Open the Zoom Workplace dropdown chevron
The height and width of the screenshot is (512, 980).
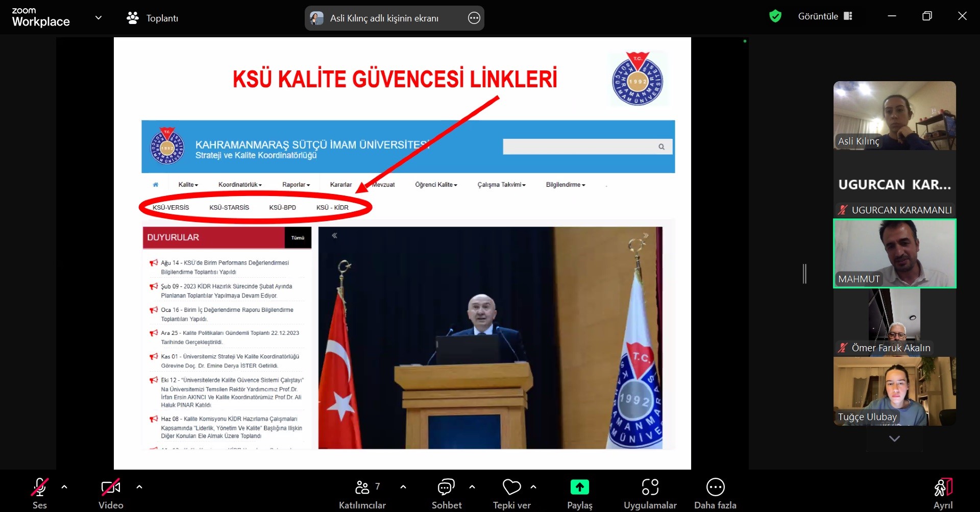click(x=99, y=18)
